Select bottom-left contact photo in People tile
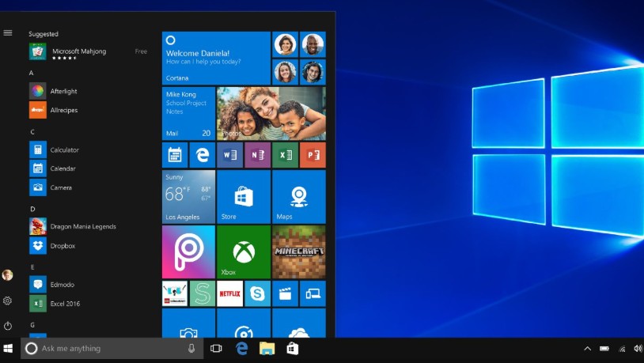644x363 pixels. tap(285, 72)
